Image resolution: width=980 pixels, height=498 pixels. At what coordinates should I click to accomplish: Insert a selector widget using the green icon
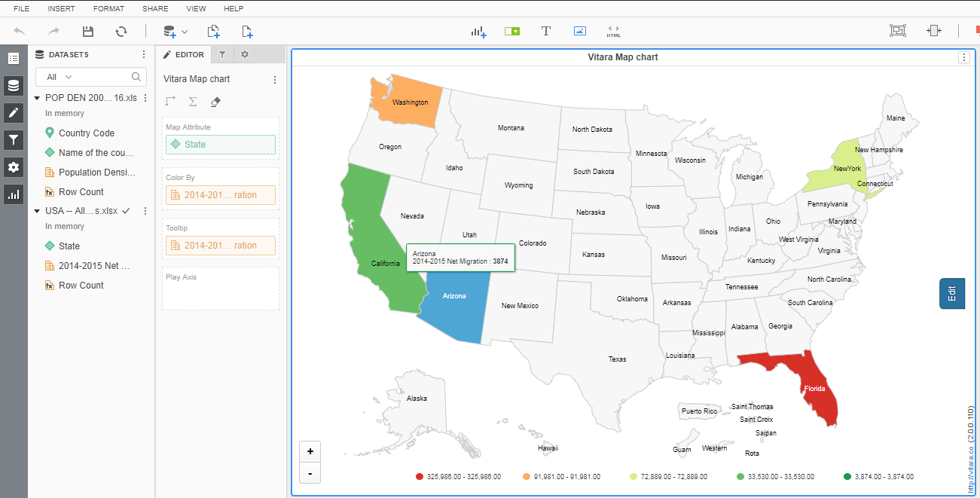coord(512,31)
